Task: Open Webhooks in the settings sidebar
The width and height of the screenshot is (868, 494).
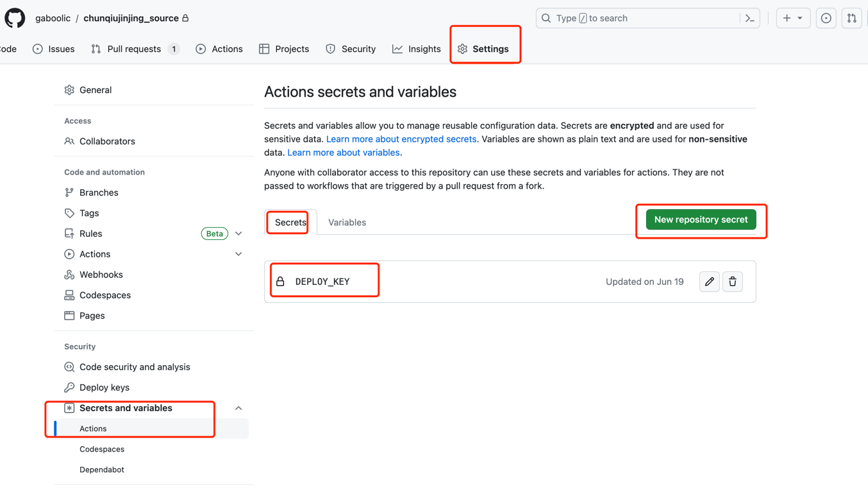Action: point(101,275)
